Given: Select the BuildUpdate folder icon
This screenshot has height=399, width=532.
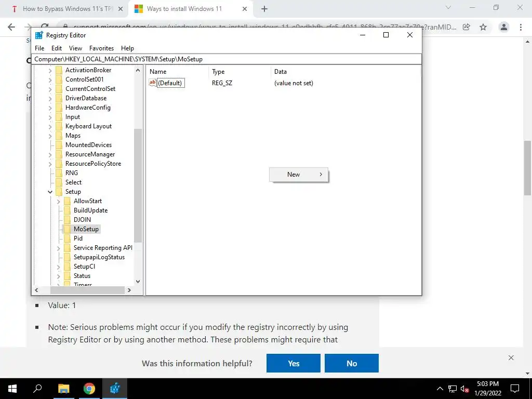Looking at the screenshot, I should 67,210.
